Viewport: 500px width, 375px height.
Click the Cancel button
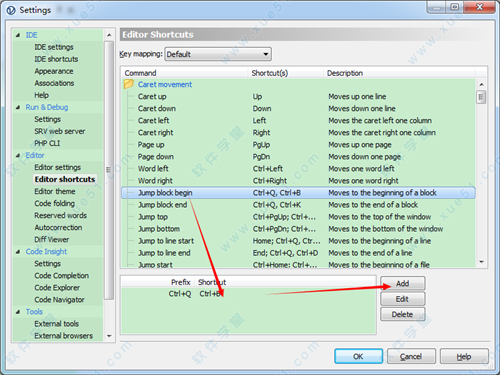411,356
